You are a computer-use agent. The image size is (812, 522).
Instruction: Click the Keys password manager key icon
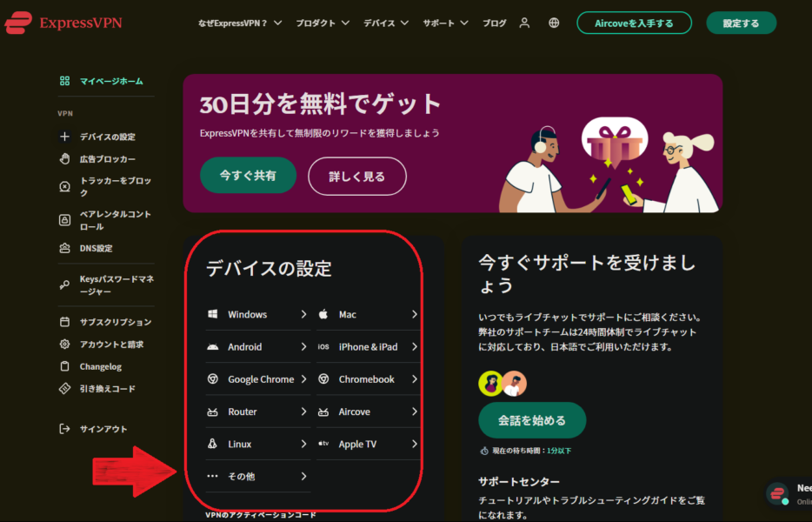tap(64, 285)
